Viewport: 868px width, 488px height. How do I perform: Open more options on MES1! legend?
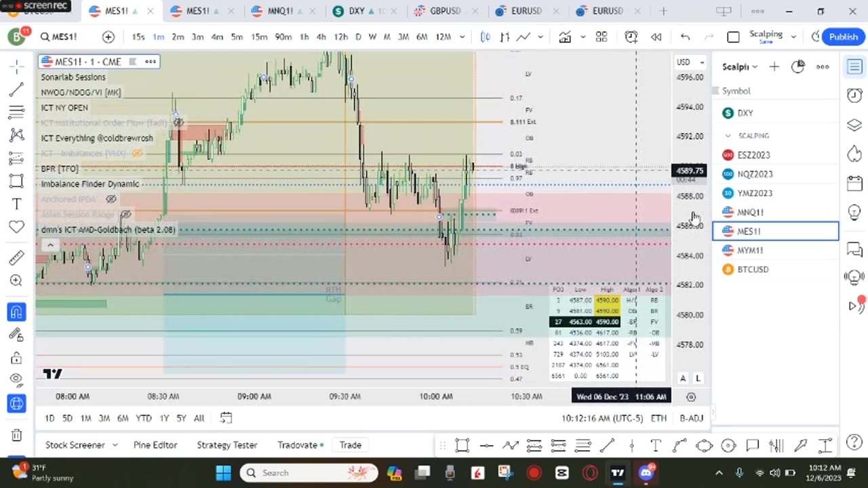pos(151,62)
